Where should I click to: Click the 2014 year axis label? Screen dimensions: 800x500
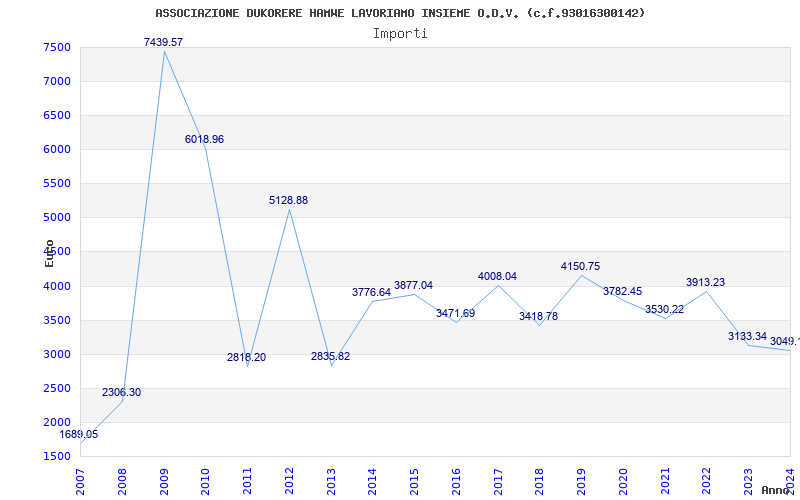click(x=373, y=482)
